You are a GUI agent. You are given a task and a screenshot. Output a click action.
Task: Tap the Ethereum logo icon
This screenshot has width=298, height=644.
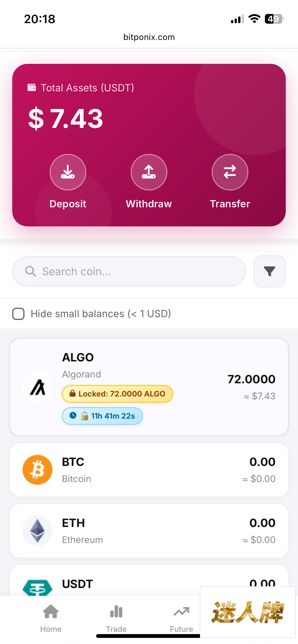click(x=37, y=531)
